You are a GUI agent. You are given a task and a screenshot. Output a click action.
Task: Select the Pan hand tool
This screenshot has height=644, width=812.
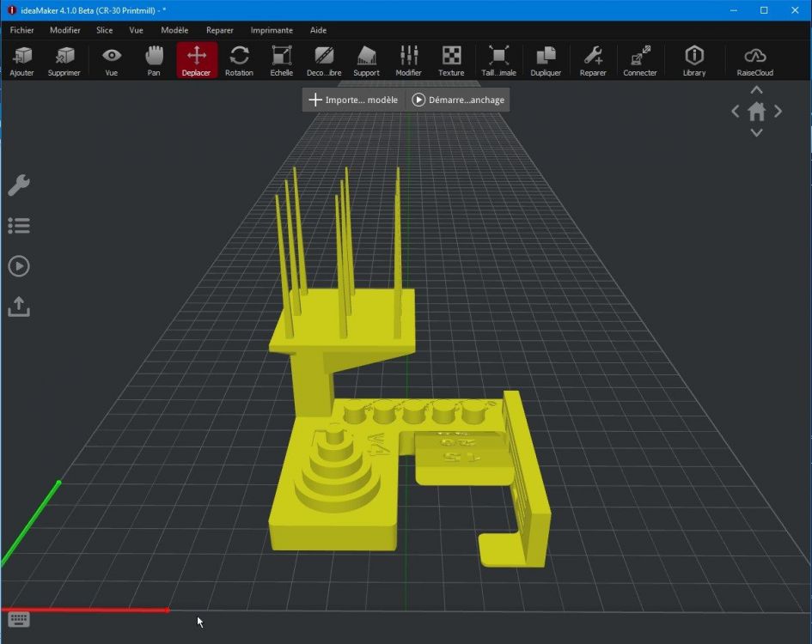[x=154, y=60]
